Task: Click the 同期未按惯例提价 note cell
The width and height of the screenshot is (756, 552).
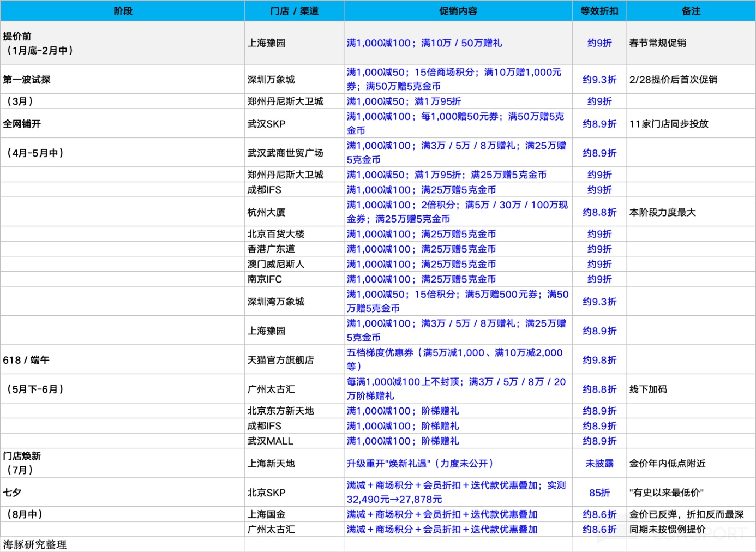Action: pos(691,529)
